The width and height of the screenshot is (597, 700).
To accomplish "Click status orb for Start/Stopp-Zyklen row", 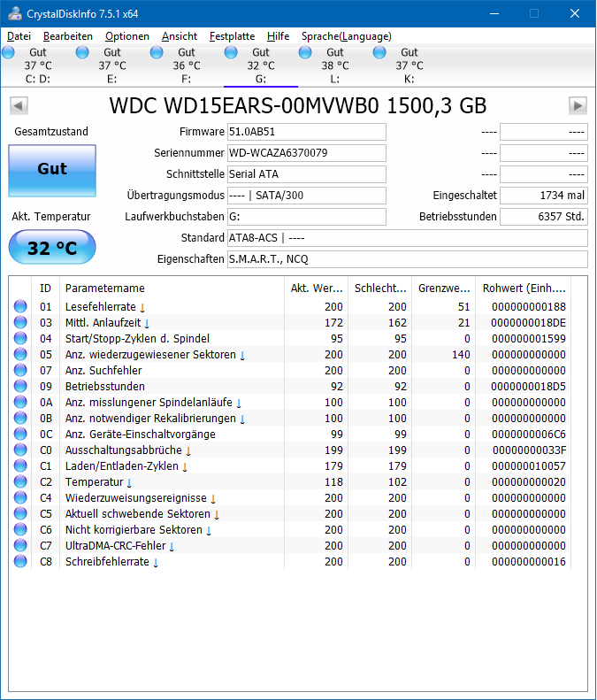I will point(20,338).
